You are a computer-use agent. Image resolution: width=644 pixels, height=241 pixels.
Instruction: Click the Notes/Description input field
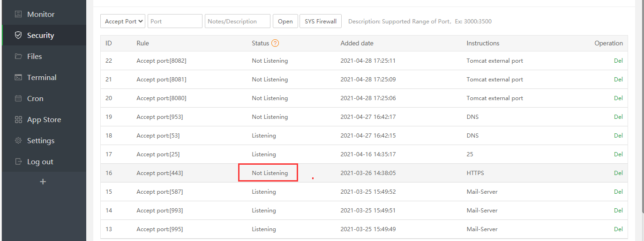(x=237, y=21)
